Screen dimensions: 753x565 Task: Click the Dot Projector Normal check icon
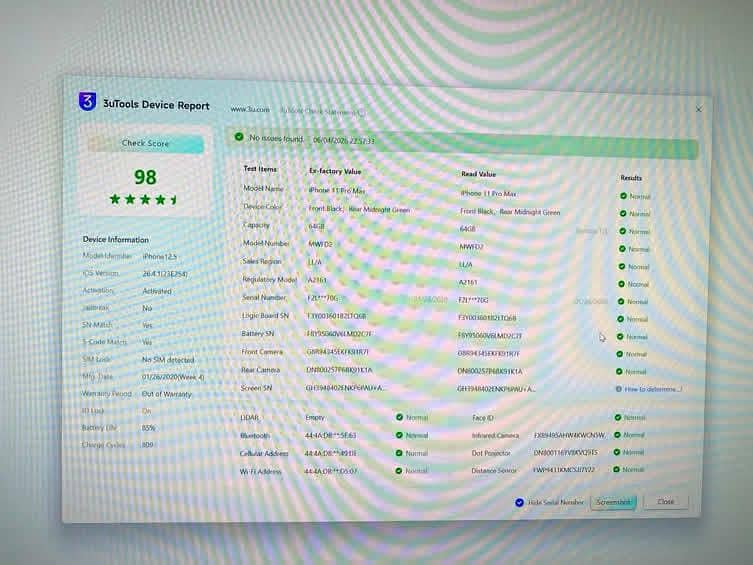[617, 452]
